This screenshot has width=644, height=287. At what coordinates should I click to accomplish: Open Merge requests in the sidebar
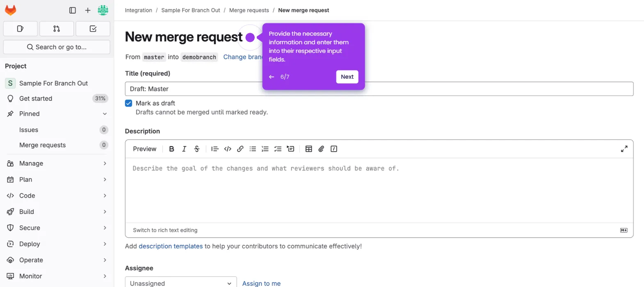coord(57,145)
